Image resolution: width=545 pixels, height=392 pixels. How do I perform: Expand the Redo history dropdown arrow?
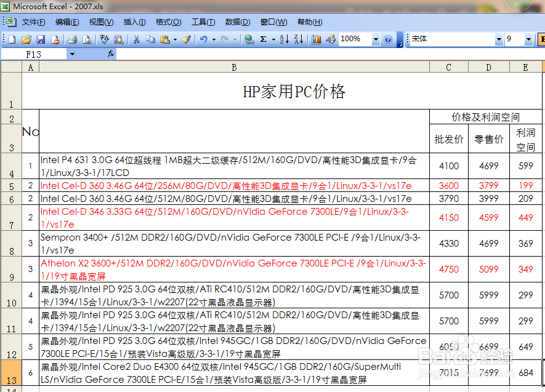coord(235,39)
